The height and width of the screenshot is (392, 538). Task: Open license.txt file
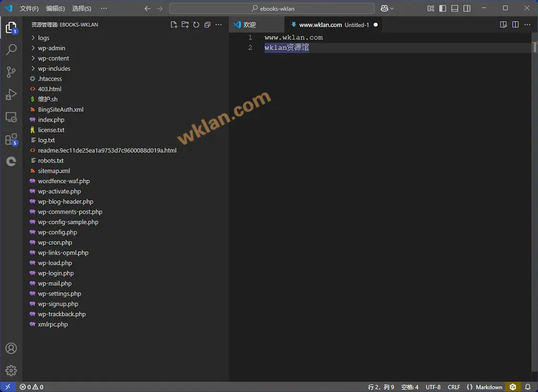click(126, 130)
